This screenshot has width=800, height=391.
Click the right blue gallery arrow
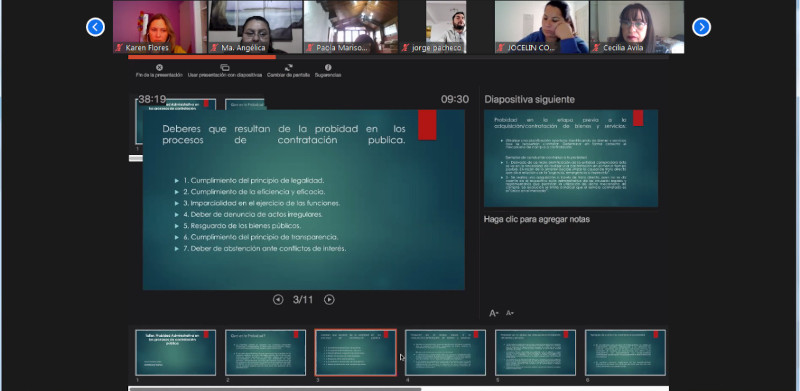[702, 27]
